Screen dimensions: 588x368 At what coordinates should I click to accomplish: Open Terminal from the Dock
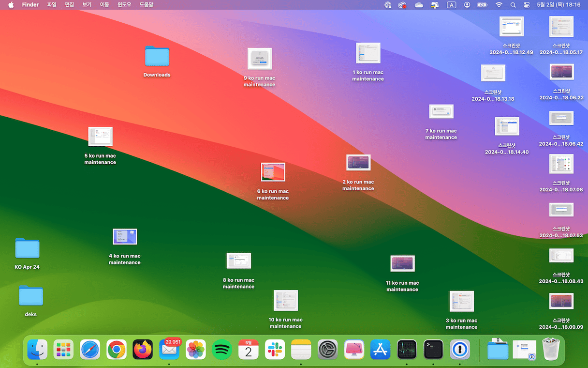(x=433, y=349)
